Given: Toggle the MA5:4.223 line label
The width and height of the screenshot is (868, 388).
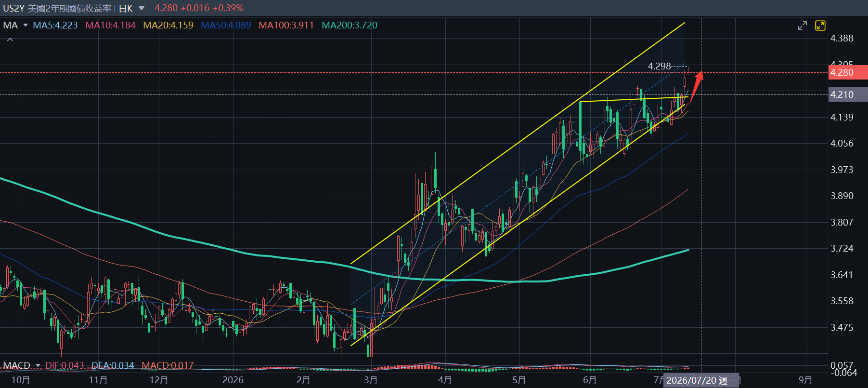Looking at the screenshot, I should pyautogui.click(x=55, y=25).
